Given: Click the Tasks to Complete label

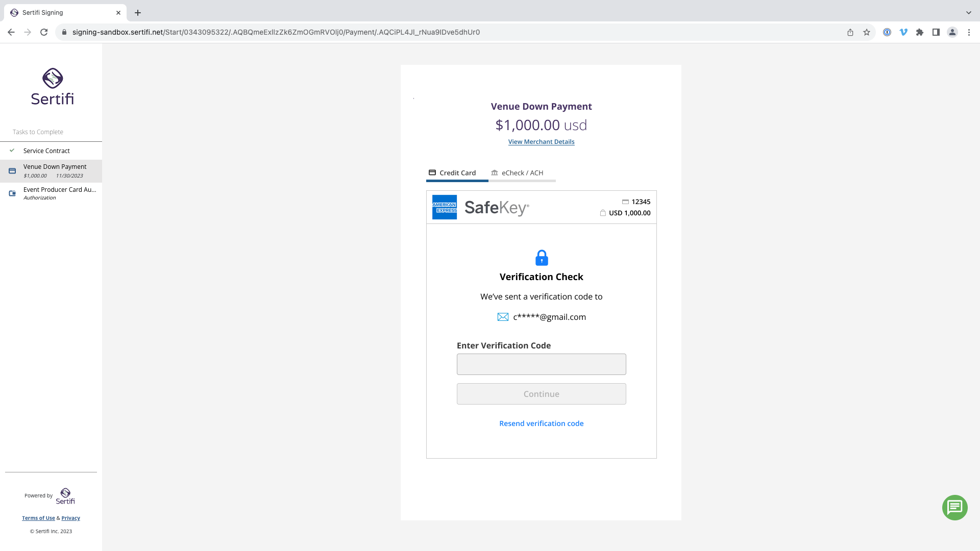Looking at the screenshot, I should [x=38, y=132].
